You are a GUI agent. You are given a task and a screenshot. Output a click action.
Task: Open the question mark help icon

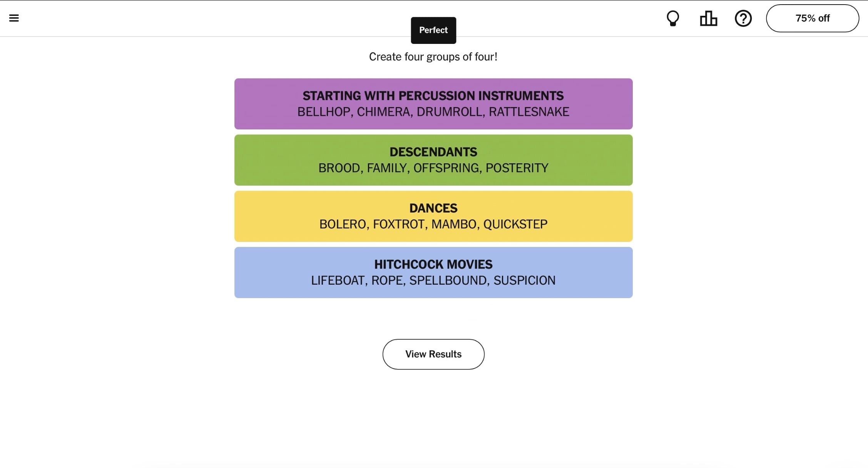[x=743, y=18]
